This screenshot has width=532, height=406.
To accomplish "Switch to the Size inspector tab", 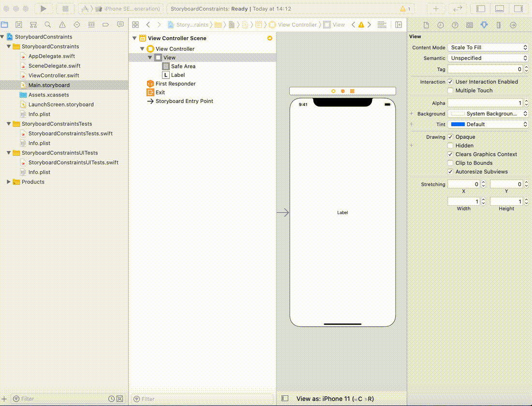I will [x=499, y=25].
